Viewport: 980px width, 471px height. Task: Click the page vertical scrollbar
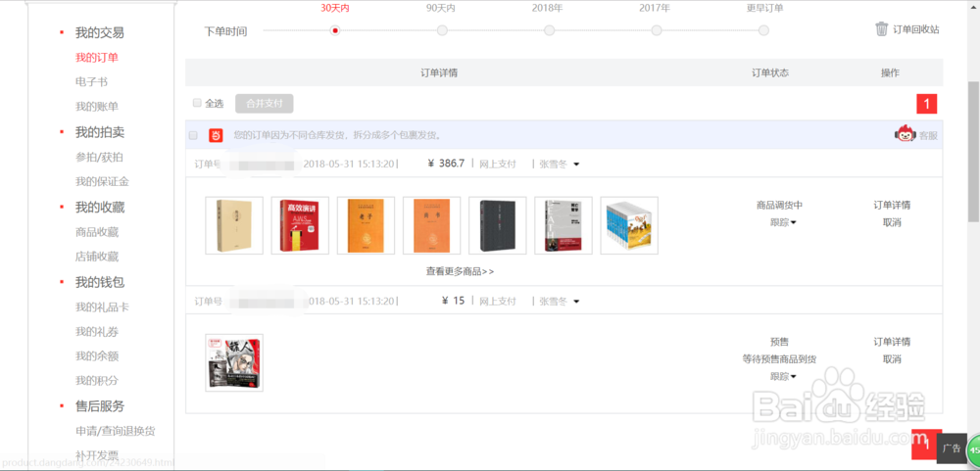coord(974,151)
